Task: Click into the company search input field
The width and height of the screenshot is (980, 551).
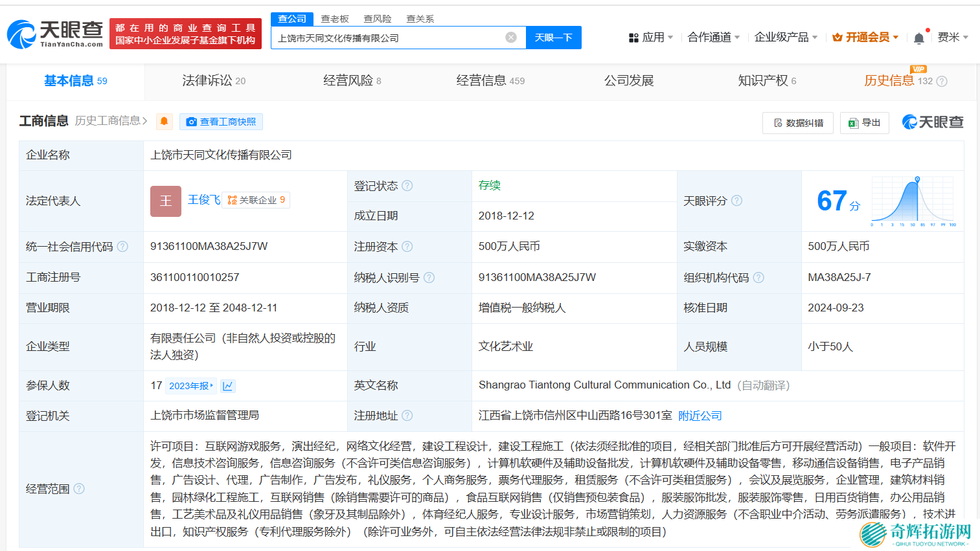Action: pyautogui.click(x=389, y=38)
